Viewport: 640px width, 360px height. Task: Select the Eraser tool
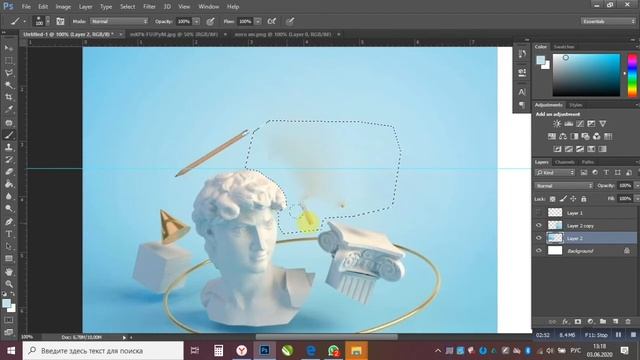[x=9, y=172]
